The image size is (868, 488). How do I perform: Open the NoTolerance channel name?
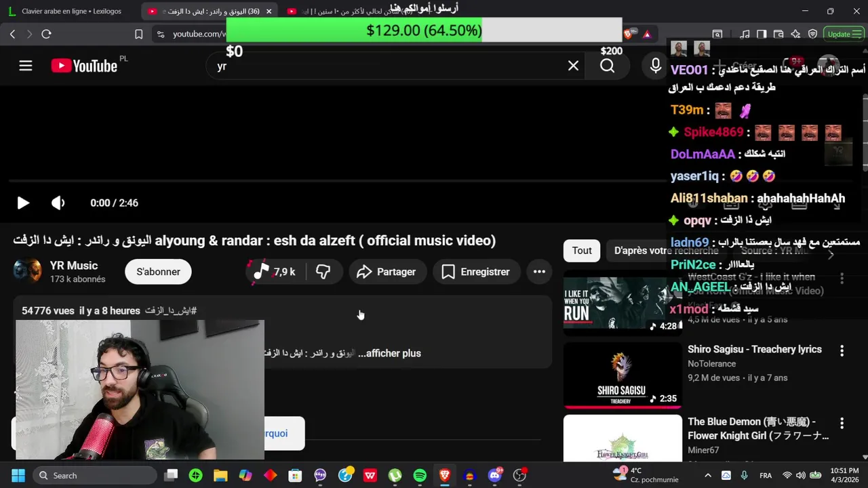pyautogui.click(x=711, y=364)
